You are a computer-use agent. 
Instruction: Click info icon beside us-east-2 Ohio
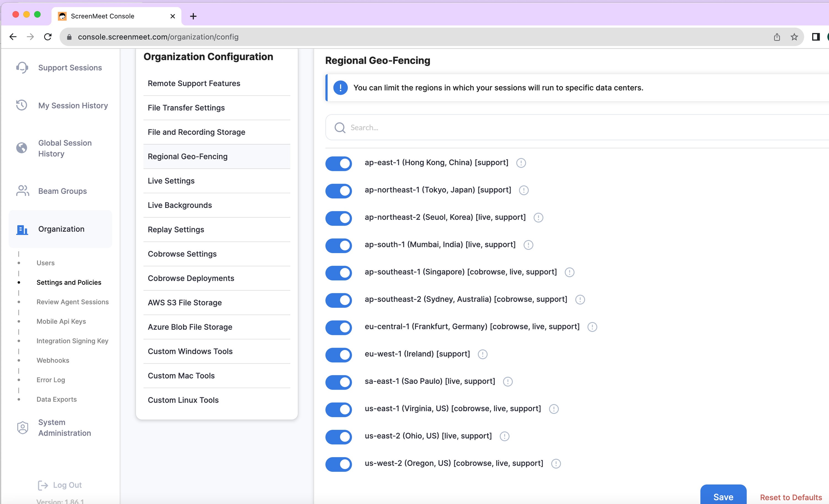tap(504, 436)
